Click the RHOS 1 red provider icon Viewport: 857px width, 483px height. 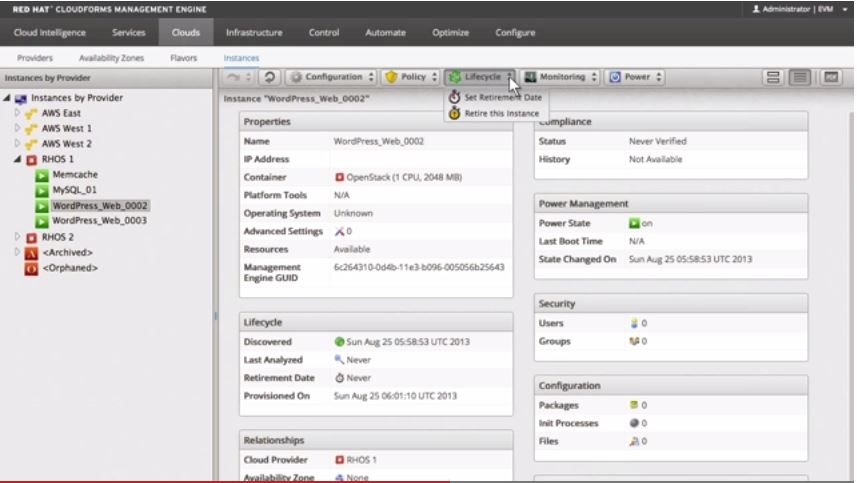pos(32,160)
